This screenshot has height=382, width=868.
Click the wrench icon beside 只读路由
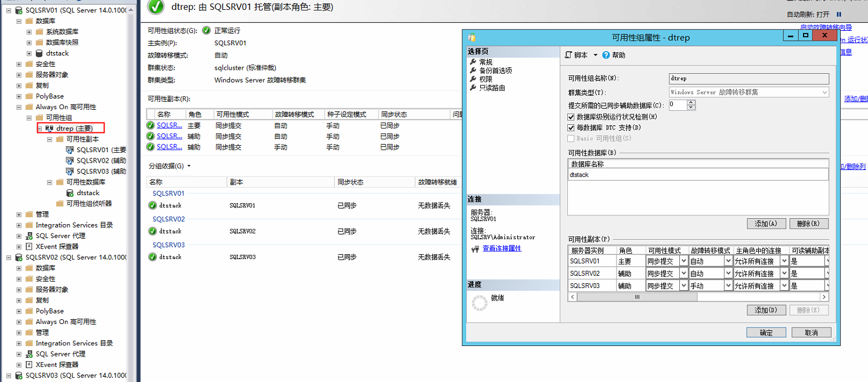coord(473,88)
